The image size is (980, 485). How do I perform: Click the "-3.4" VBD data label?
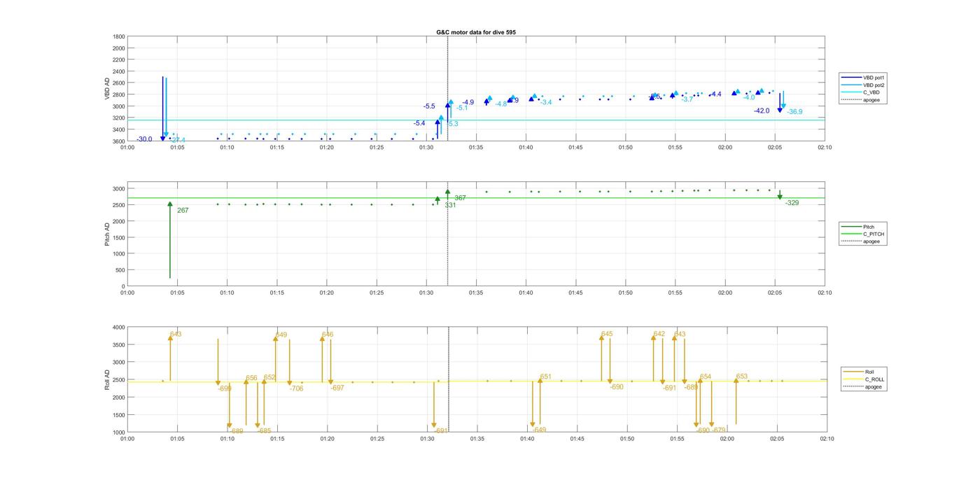coord(546,102)
